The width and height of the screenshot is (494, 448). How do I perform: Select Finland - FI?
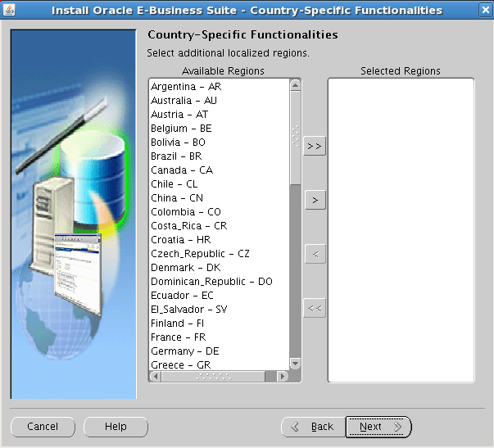click(x=219, y=323)
